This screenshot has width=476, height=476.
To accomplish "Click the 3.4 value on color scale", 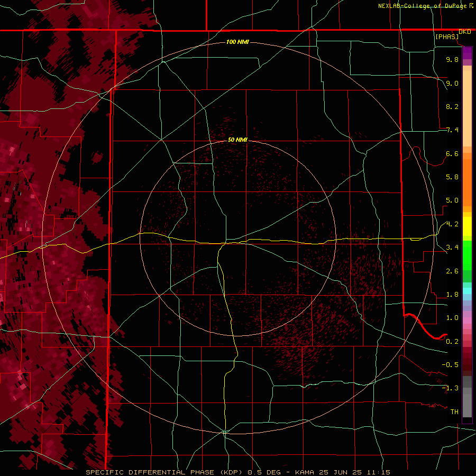I will pyautogui.click(x=452, y=248).
